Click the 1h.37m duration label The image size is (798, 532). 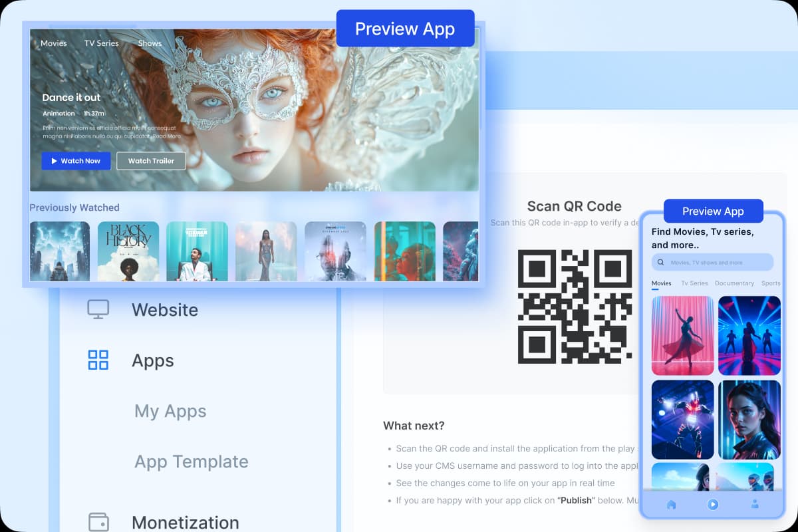point(95,114)
